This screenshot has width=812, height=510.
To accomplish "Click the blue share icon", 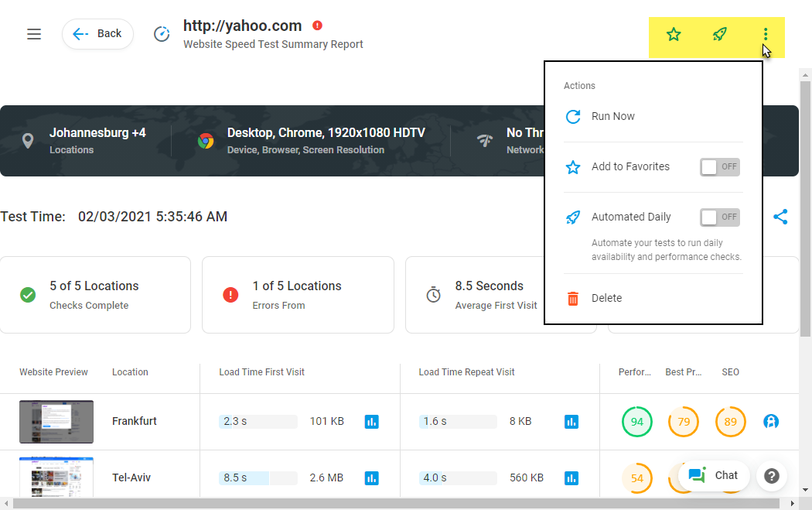I will 780,217.
